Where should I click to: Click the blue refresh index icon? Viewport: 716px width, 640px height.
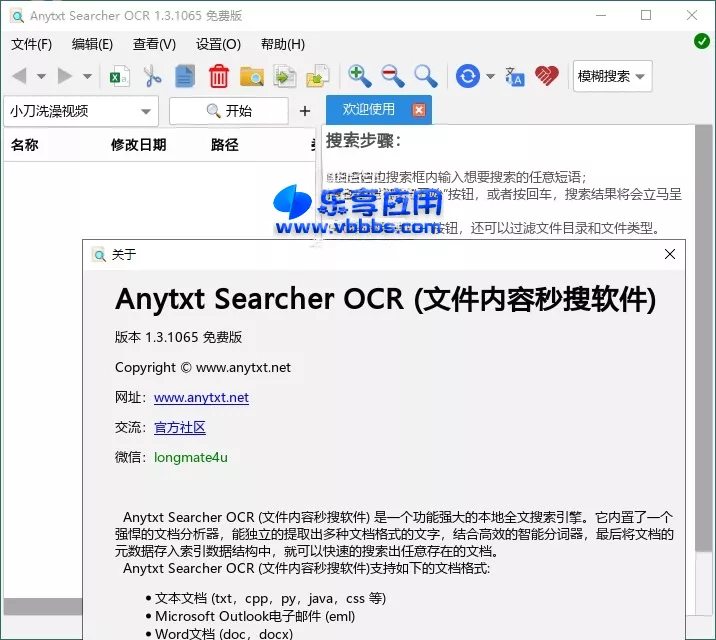point(468,76)
